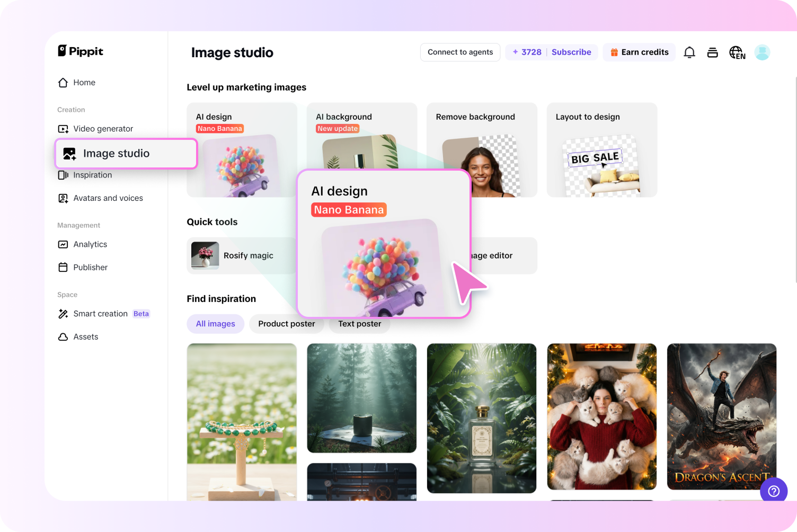This screenshot has height=532, width=797.
Task: Click the Avatars and voices icon
Action: (x=63, y=198)
